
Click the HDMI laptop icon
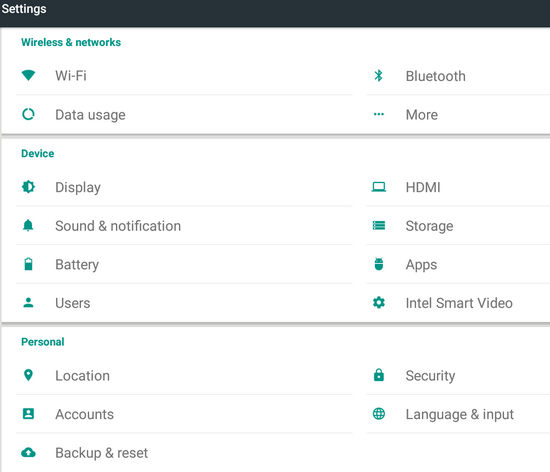coord(378,187)
